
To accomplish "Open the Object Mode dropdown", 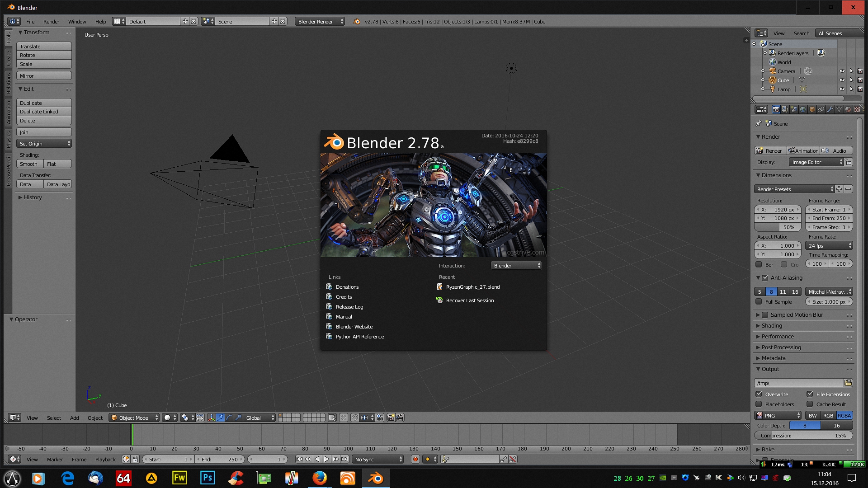I will [134, 418].
